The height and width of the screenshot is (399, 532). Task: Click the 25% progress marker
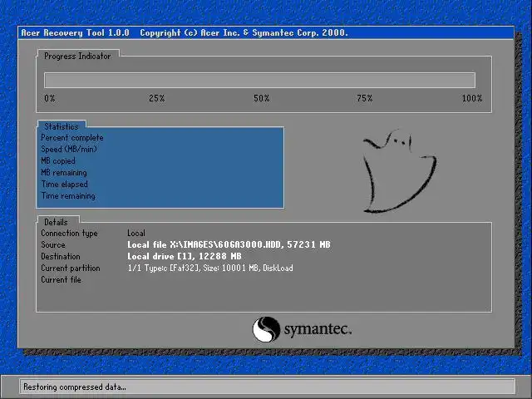[x=157, y=98]
